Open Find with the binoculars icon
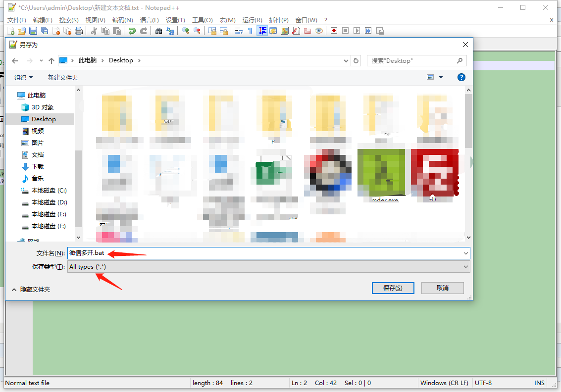 coord(159,31)
